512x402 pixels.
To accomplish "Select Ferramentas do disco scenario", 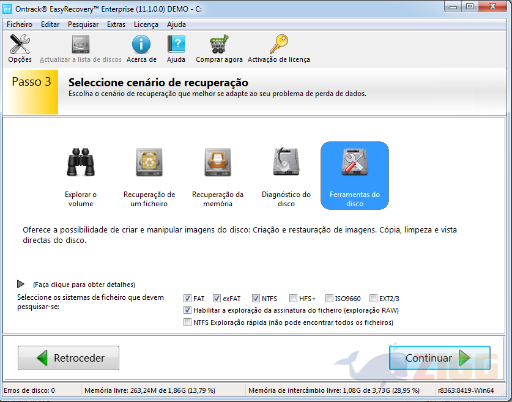I will (x=355, y=176).
